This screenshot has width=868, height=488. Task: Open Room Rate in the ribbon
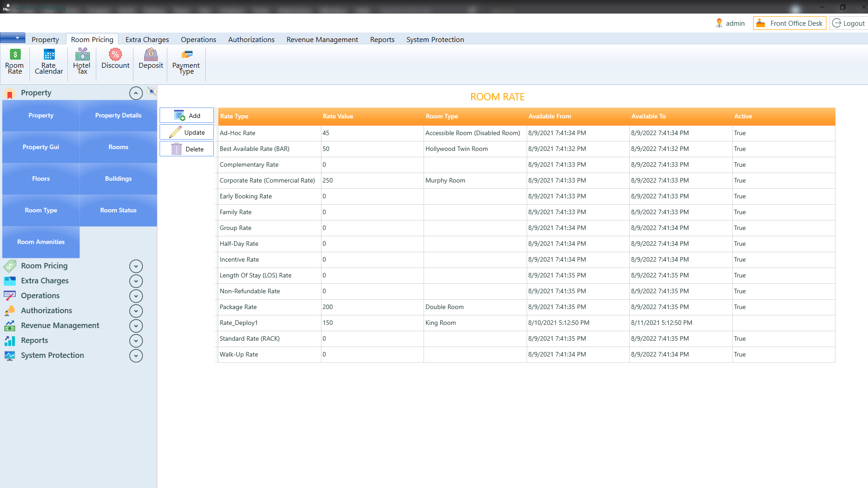[x=14, y=61]
